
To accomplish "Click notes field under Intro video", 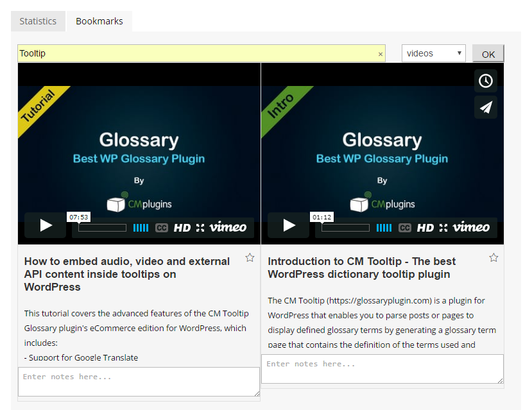I will [382, 369].
